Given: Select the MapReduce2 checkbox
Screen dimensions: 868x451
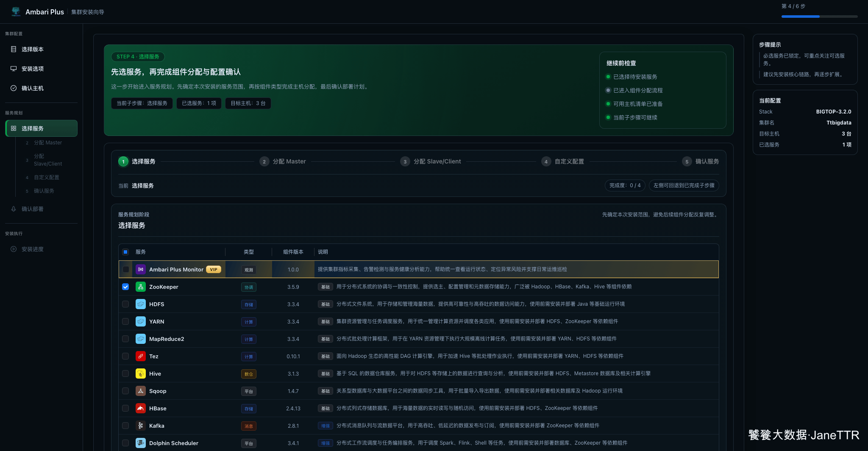Looking at the screenshot, I should click(125, 339).
